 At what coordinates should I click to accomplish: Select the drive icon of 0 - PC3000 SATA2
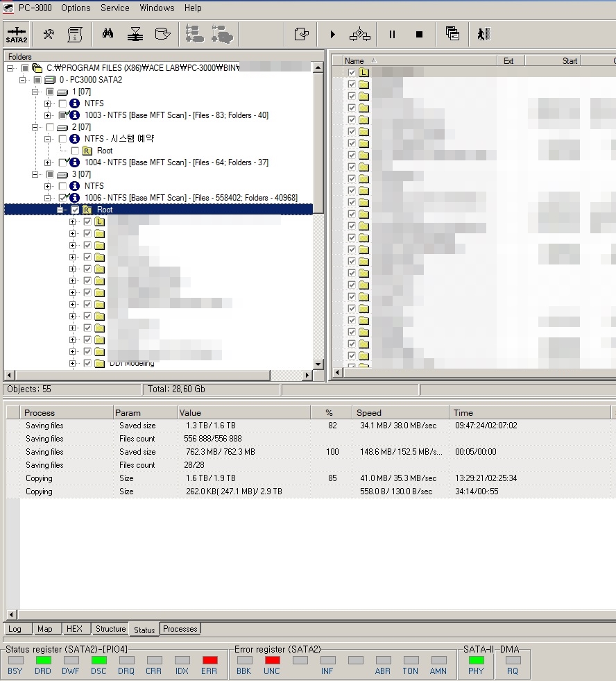point(51,80)
